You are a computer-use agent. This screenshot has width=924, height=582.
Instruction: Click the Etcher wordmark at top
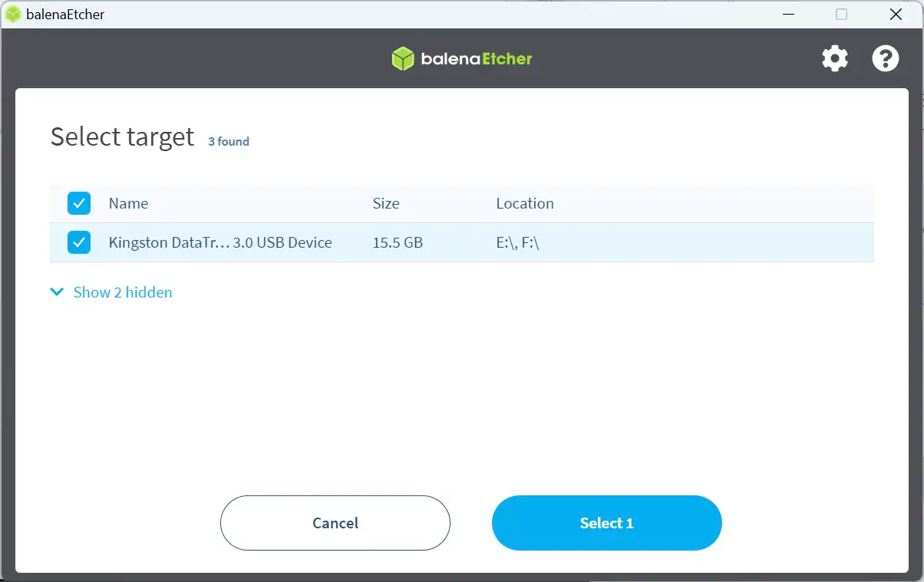point(507,58)
